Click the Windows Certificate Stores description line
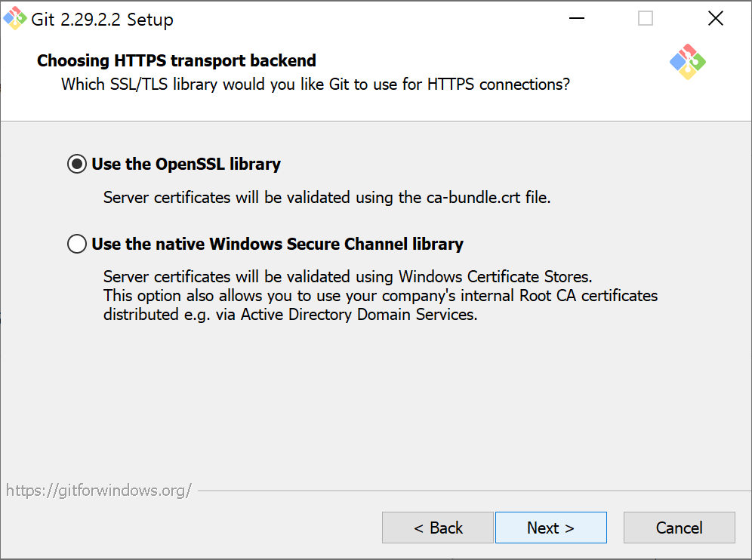 348,277
